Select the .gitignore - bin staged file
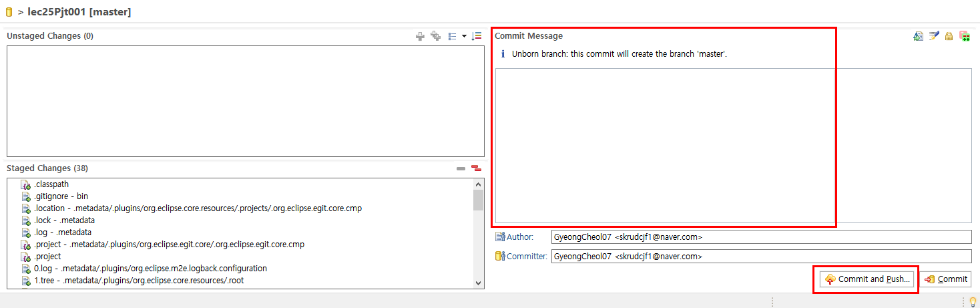 [61, 196]
